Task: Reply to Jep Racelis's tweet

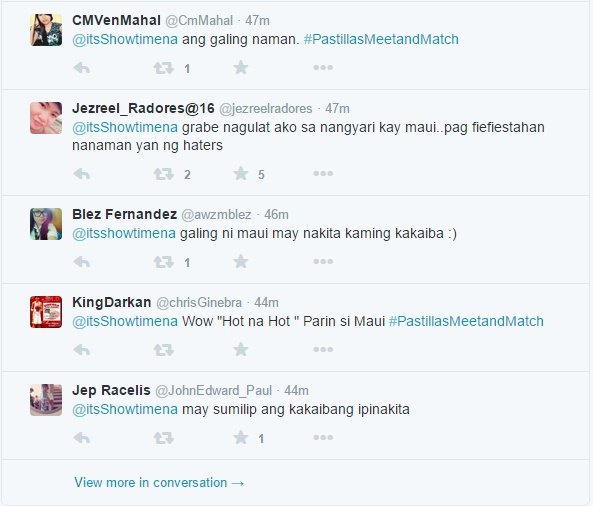Action: [82, 438]
